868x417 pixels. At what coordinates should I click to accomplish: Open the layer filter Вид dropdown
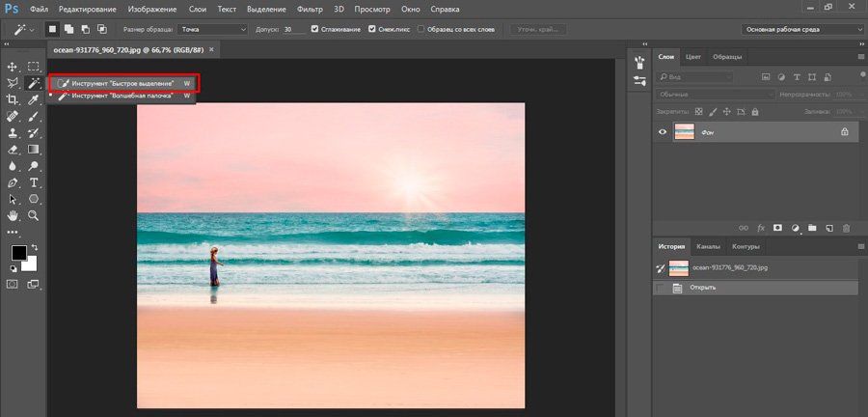(x=694, y=77)
